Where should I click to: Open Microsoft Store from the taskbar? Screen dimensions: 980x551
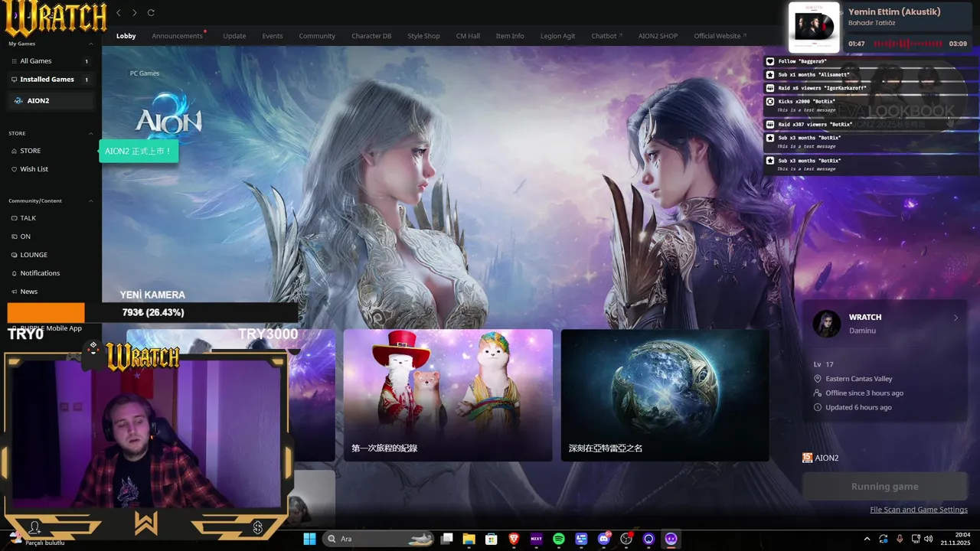pos(492,539)
